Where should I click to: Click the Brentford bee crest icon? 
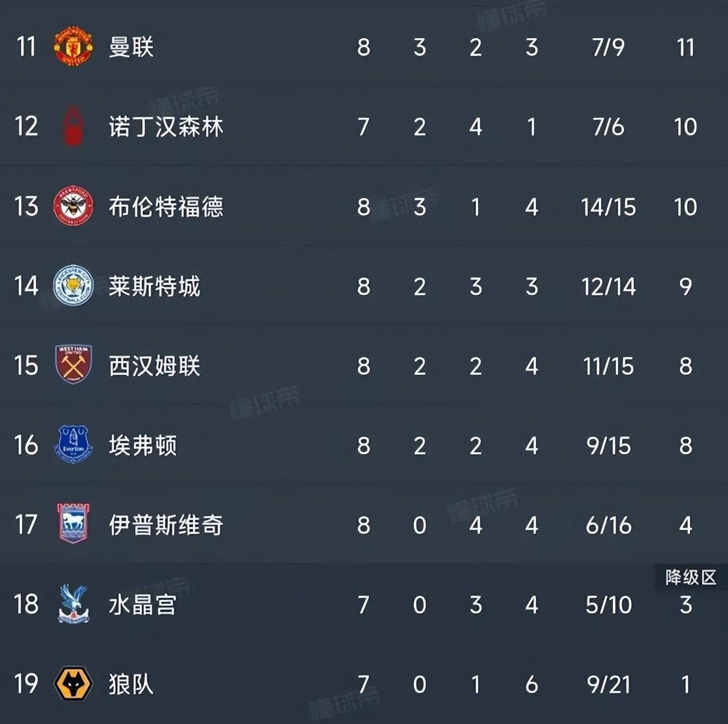point(73,206)
